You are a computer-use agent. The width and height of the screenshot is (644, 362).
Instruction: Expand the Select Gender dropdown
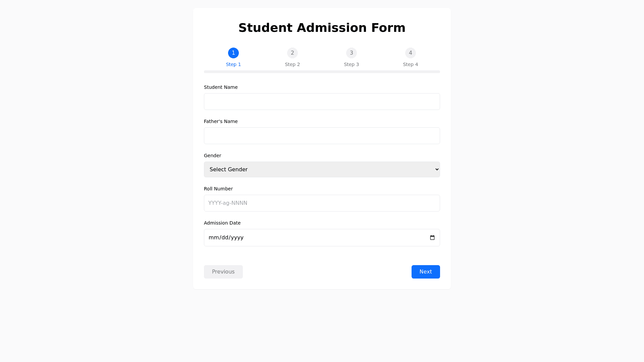coord(322,170)
